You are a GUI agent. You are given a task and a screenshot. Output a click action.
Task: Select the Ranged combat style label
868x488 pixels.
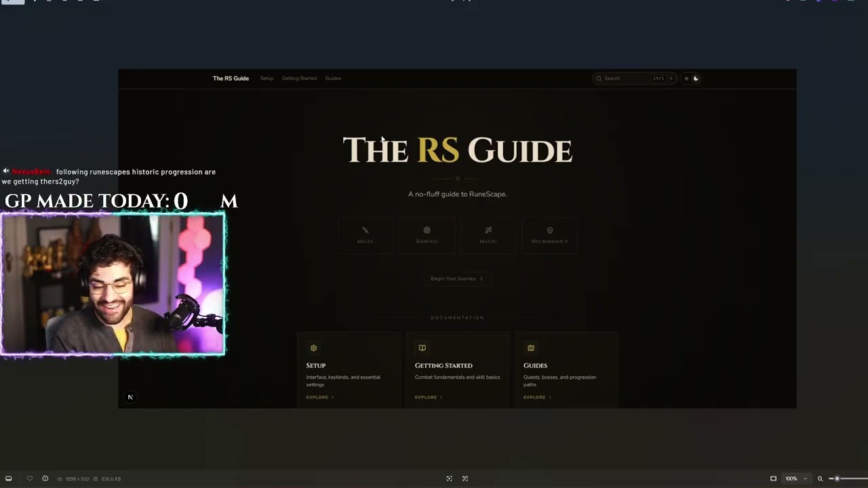[x=427, y=241]
